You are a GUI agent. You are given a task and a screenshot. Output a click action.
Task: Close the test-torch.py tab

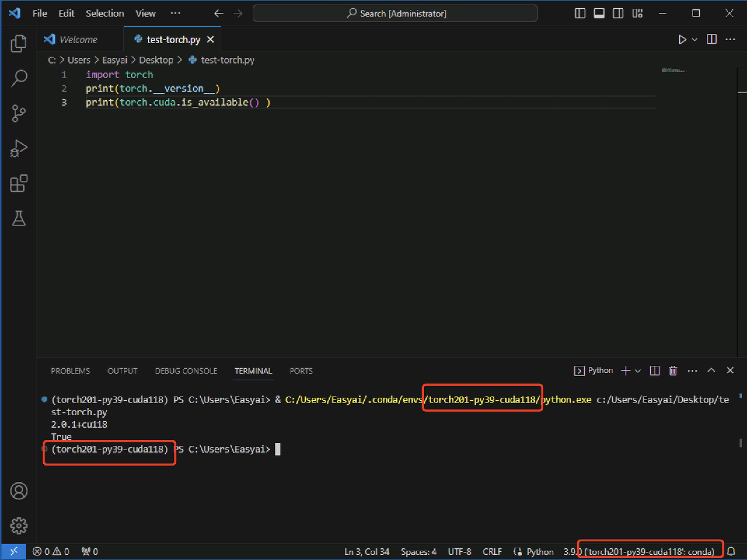[210, 39]
